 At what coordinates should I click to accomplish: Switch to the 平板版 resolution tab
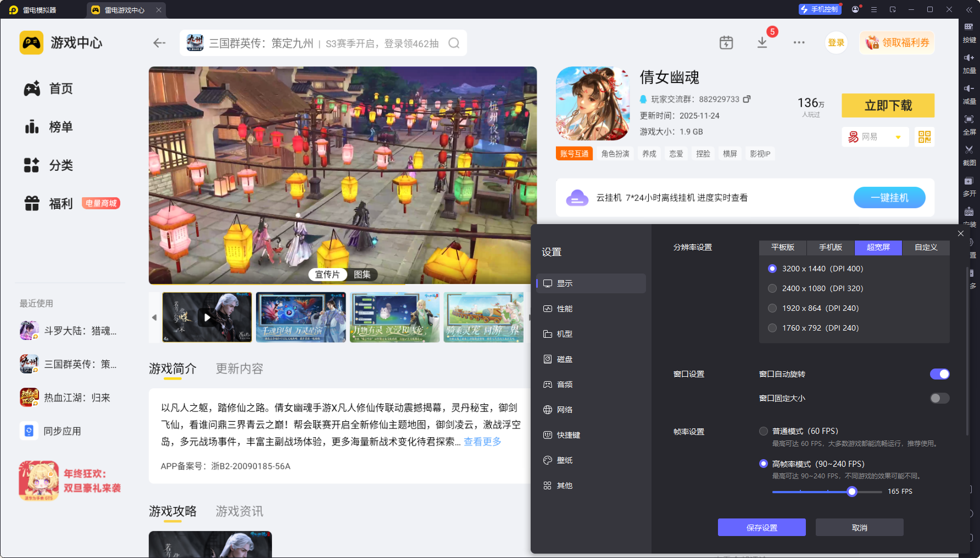(783, 248)
